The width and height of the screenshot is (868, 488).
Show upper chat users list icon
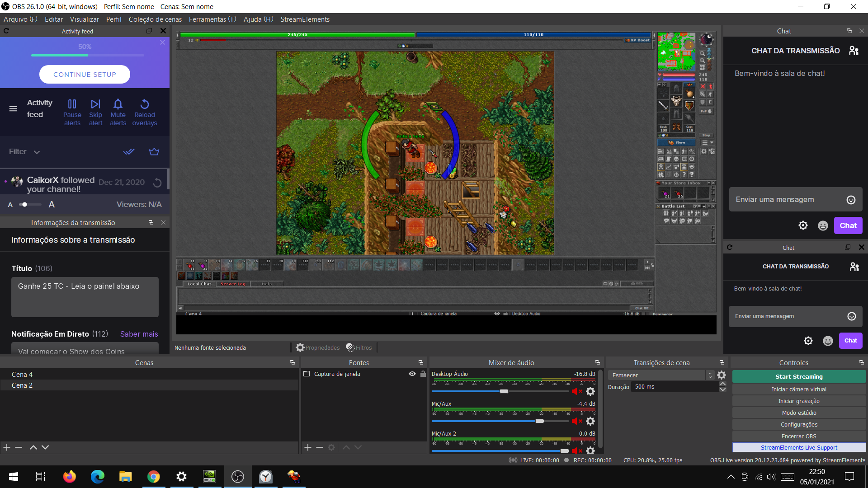(x=854, y=51)
